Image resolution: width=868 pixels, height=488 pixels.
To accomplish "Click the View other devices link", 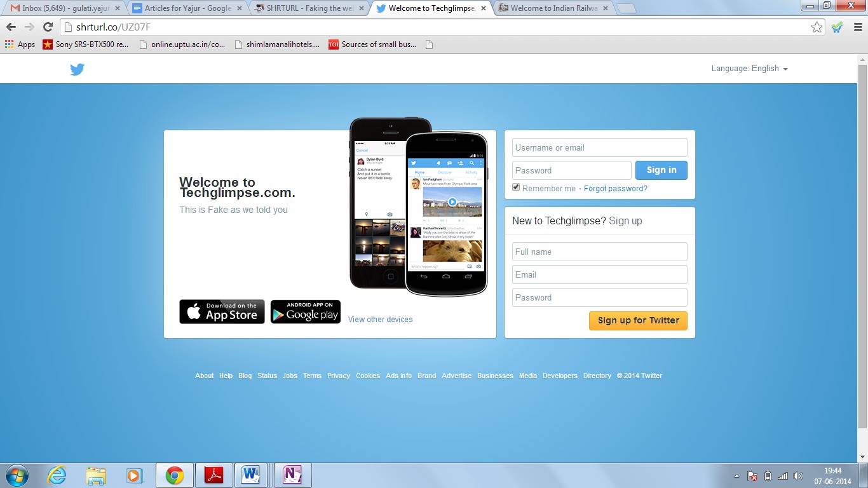I will tap(381, 320).
